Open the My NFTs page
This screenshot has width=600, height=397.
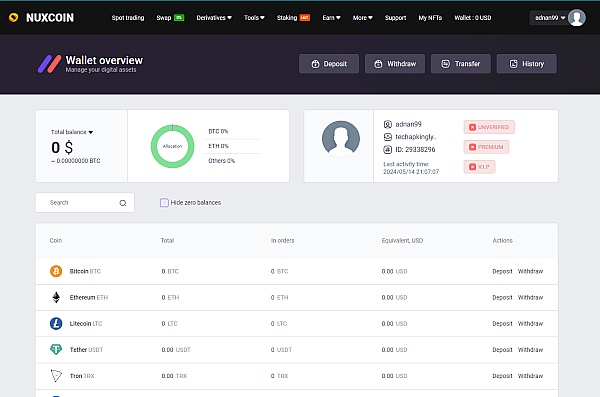430,18
